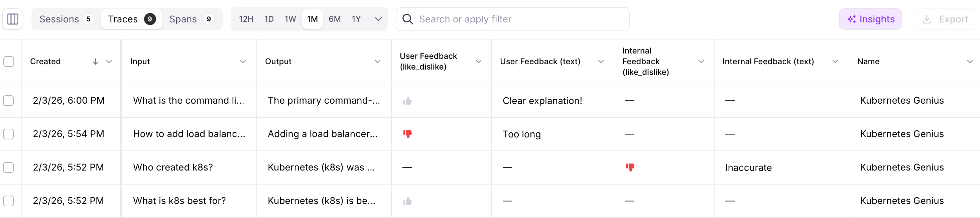
Task: Expand the extra time range chevron
Action: (x=378, y=19)
